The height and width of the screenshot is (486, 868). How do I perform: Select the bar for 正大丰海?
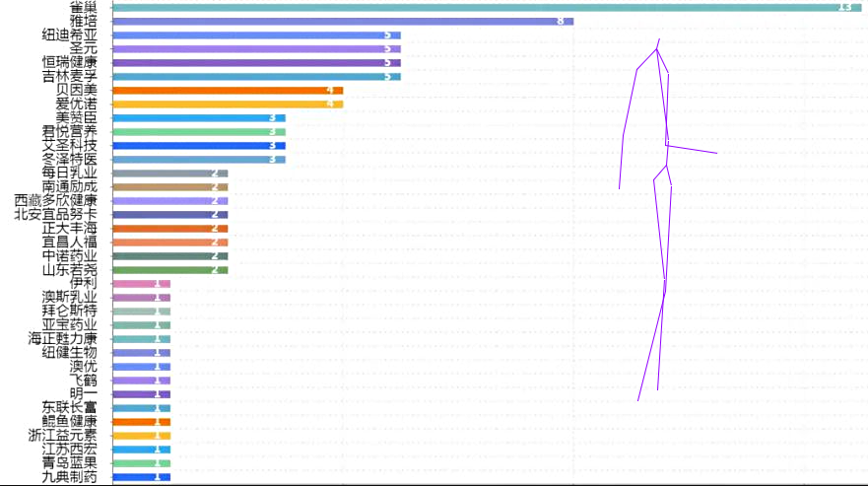pos(169,229)
